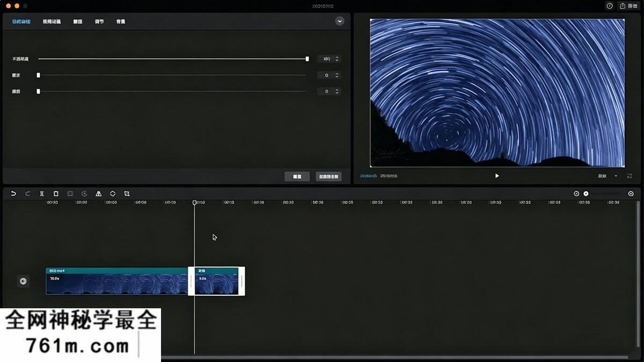Click the playhead marker on the ruler
The width and height of the screenshot is (644, 362).
[194, 202]
